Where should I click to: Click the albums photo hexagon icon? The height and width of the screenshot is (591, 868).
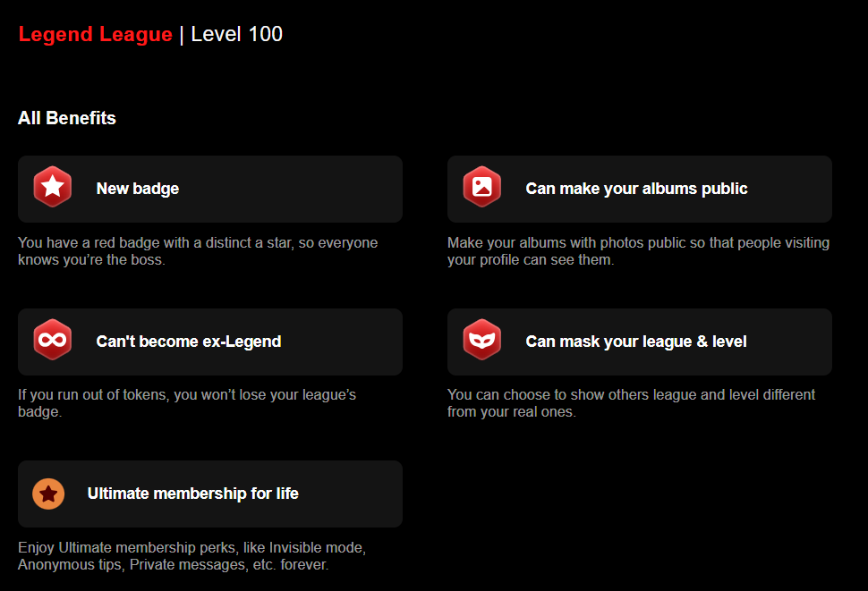(x=482, y=187)
